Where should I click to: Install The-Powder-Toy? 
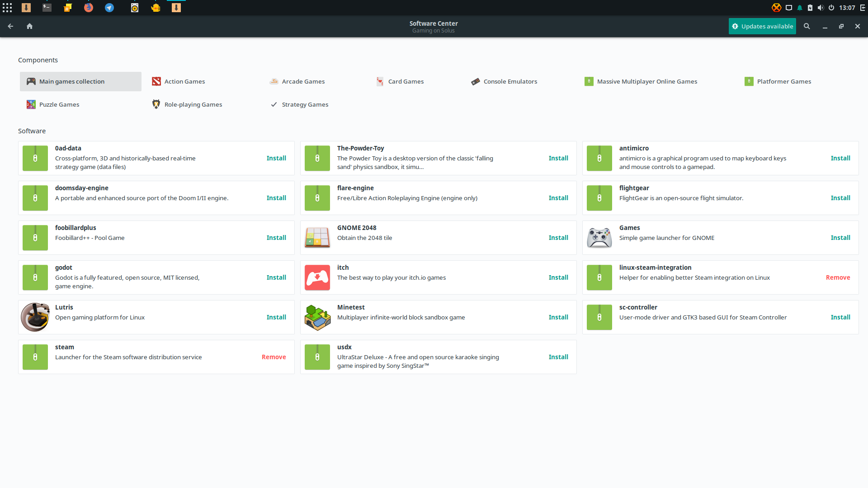tap(558, 158)
